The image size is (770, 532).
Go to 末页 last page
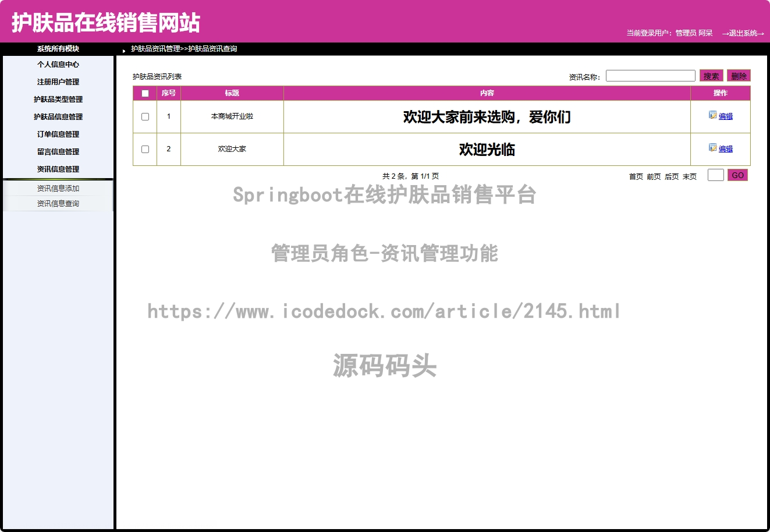tap(690, 176)
